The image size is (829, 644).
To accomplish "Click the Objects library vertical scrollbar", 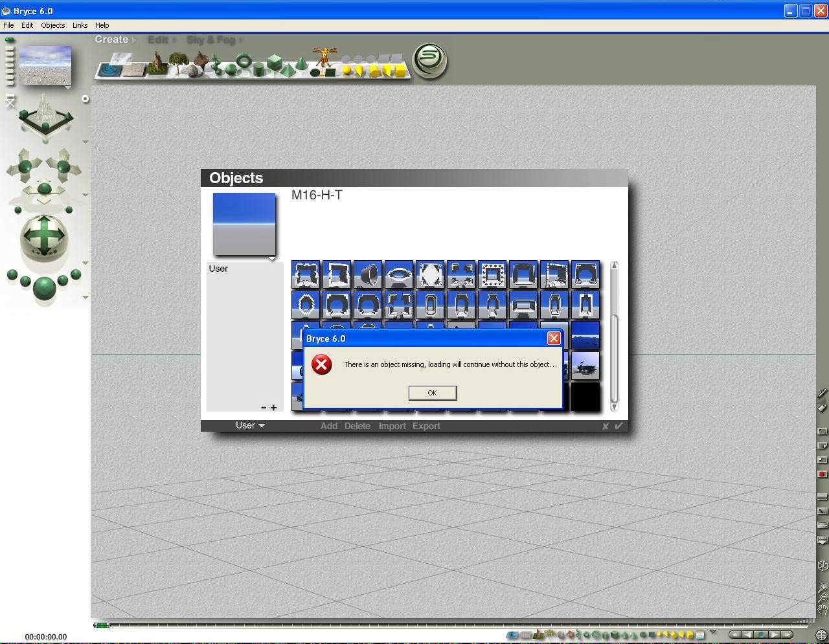I will click(614, 337).
